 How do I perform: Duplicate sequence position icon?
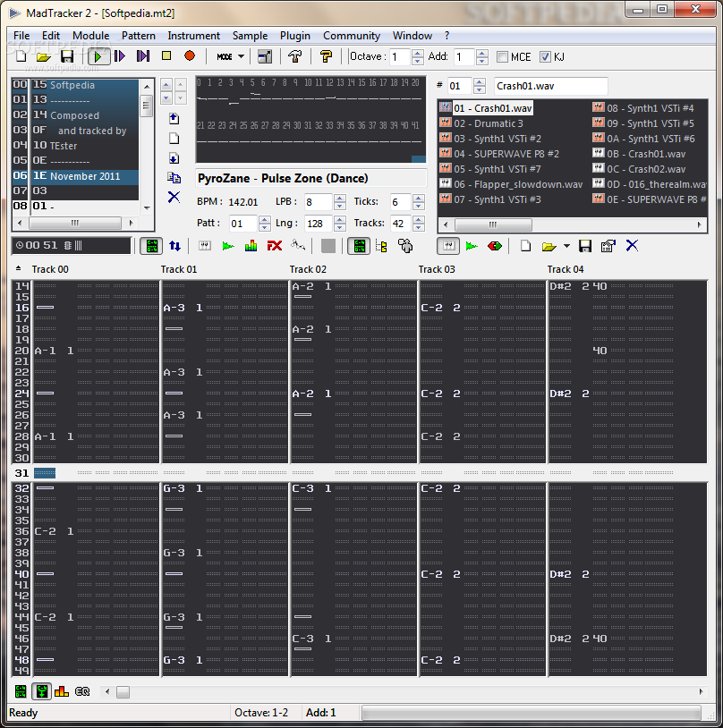tap(174, 178)
